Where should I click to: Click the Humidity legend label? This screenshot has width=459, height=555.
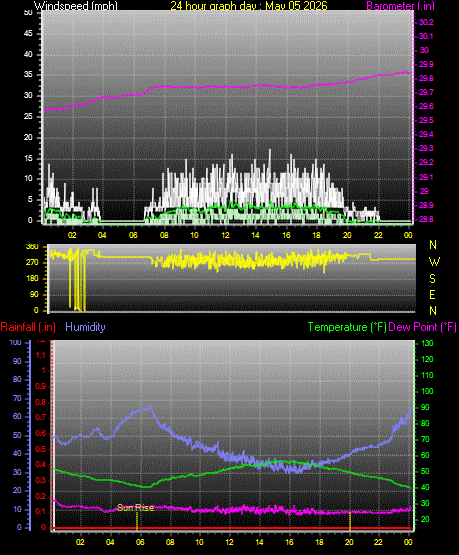(85, 327)
